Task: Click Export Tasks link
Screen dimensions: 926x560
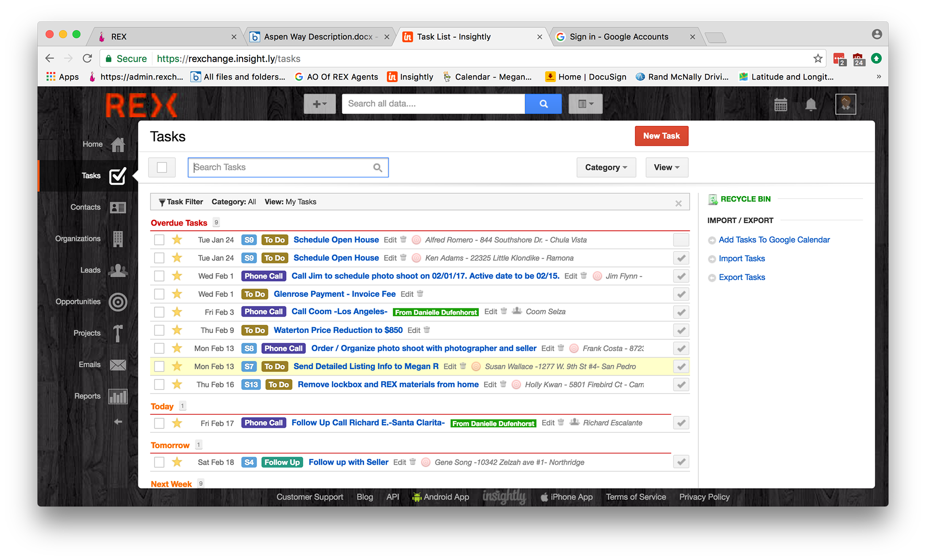Action: [x=742, y=277]
